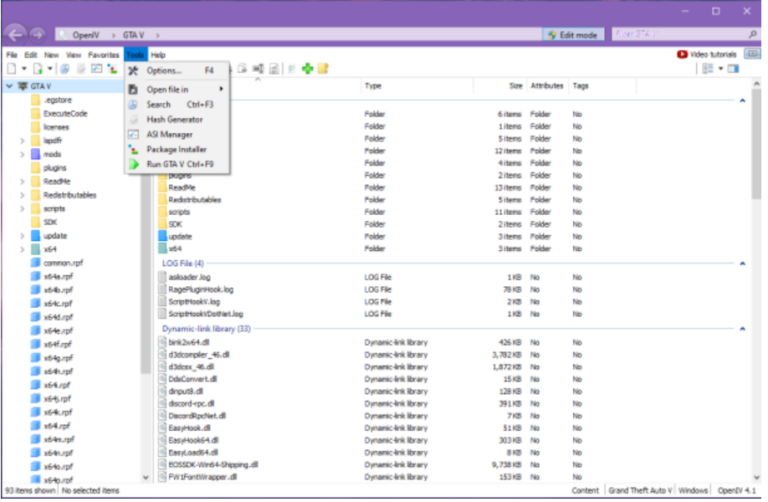768x502 pixels.
Task: Click the YouTube Video tutorials icon
Action: tap(682, 54)
